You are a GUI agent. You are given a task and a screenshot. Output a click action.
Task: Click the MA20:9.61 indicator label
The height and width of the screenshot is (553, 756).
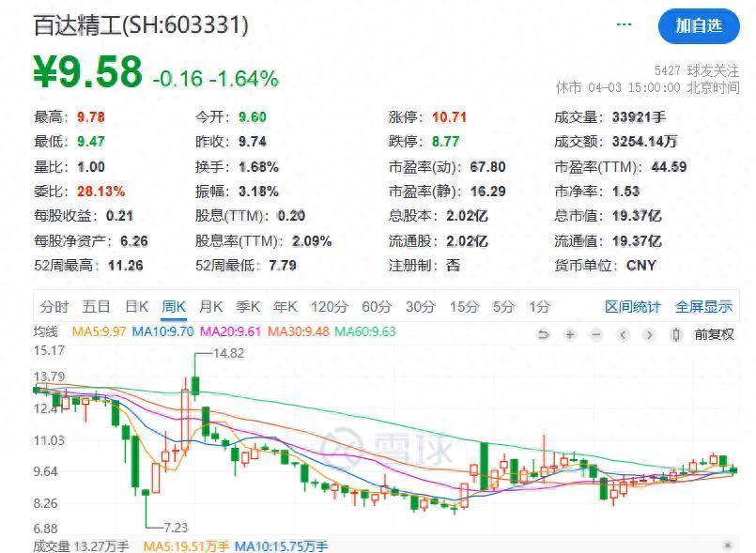(230, 331)
